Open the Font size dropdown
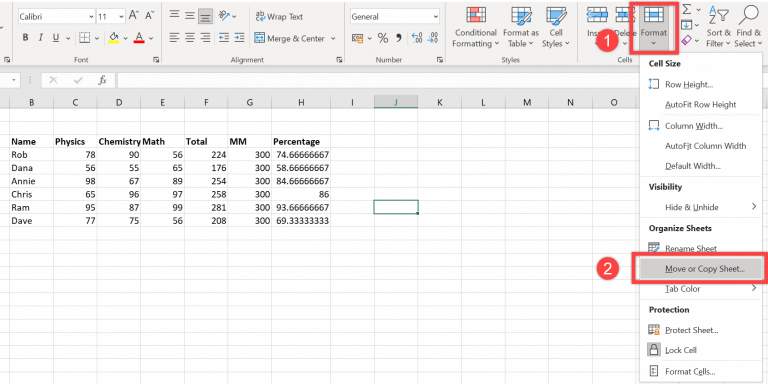This screenshot has height=384, width=768. [x=121, y=17]
